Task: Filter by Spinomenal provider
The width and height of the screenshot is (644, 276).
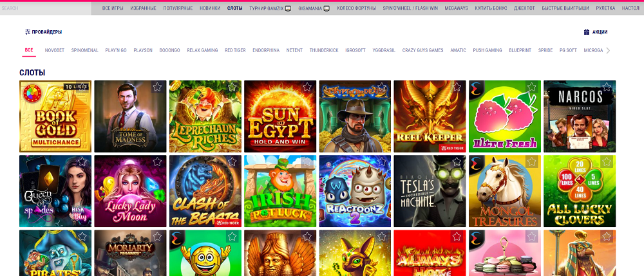Action: tap(84, 50)
